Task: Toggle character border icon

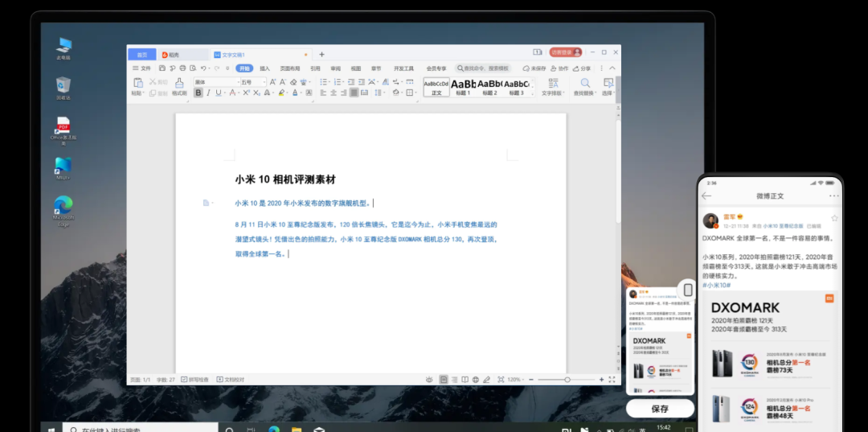Action: click(x=309, y=93)
